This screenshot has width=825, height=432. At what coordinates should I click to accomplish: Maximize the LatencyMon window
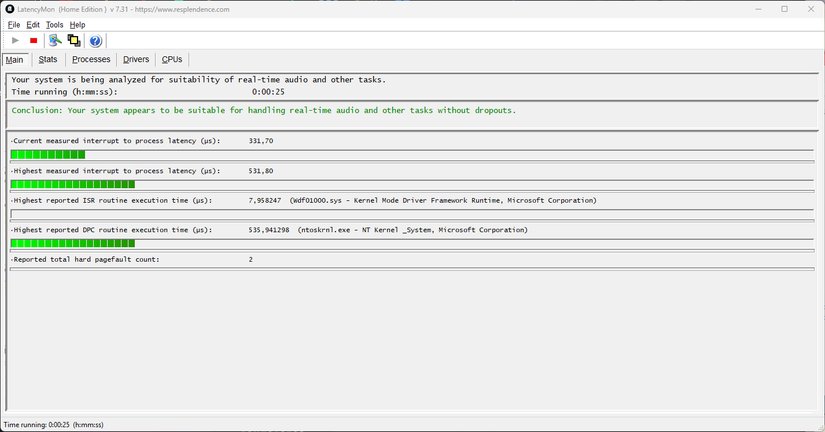(784, 9)
